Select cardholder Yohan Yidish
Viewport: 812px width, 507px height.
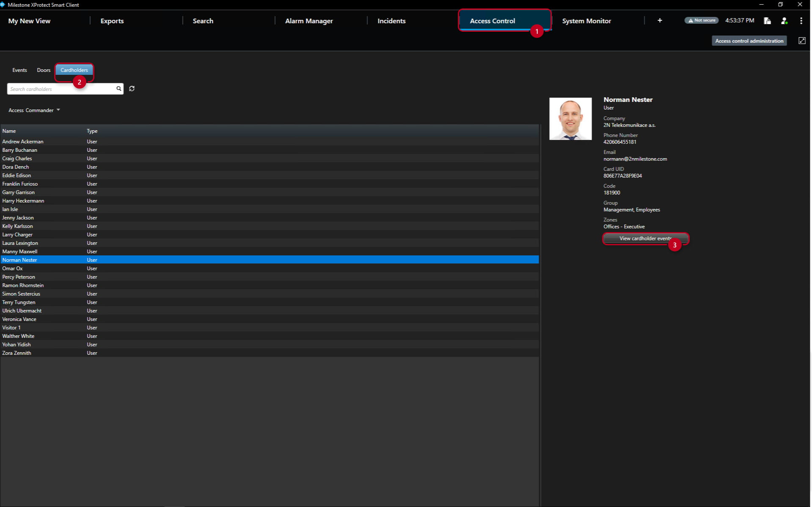pyautogui.click(x=270, y=345)
